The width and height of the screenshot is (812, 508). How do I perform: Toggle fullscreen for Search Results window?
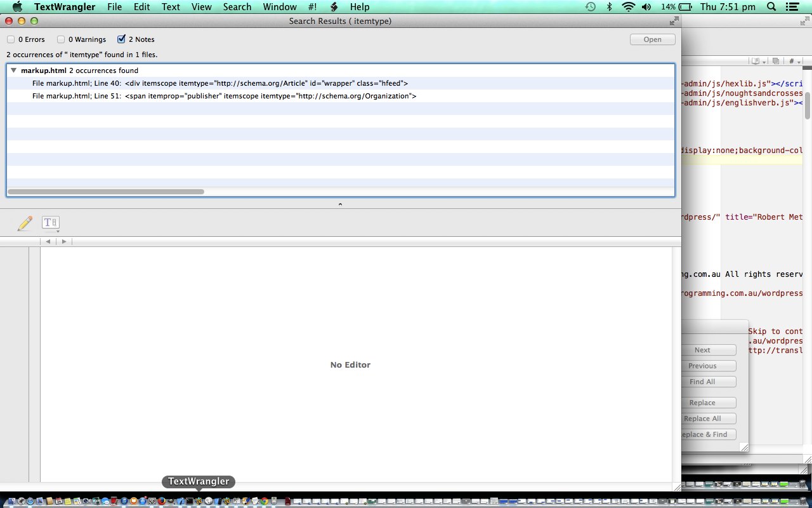[x=674, y=21]
